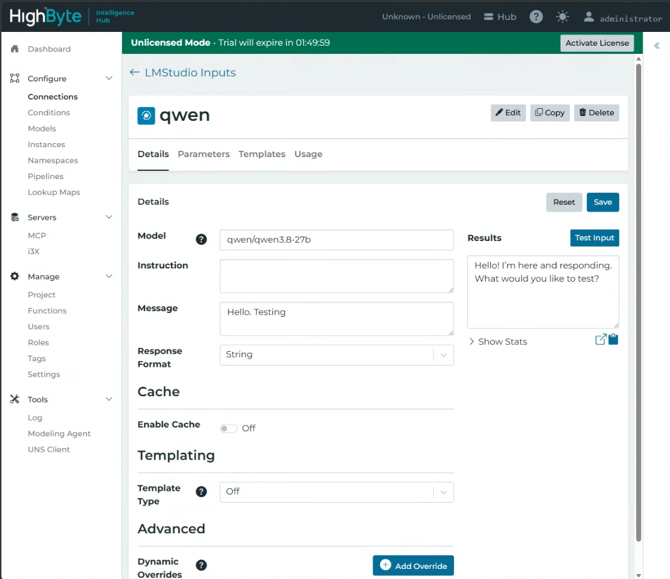Open Namespaces in the sidebar
The height and width of the screenshot is (579, 670).
click(53, 160)
